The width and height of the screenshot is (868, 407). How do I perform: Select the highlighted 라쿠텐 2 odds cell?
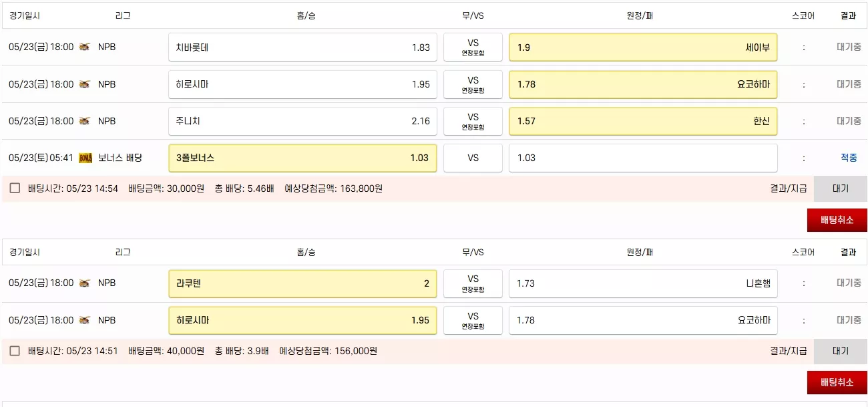(302, 283)
